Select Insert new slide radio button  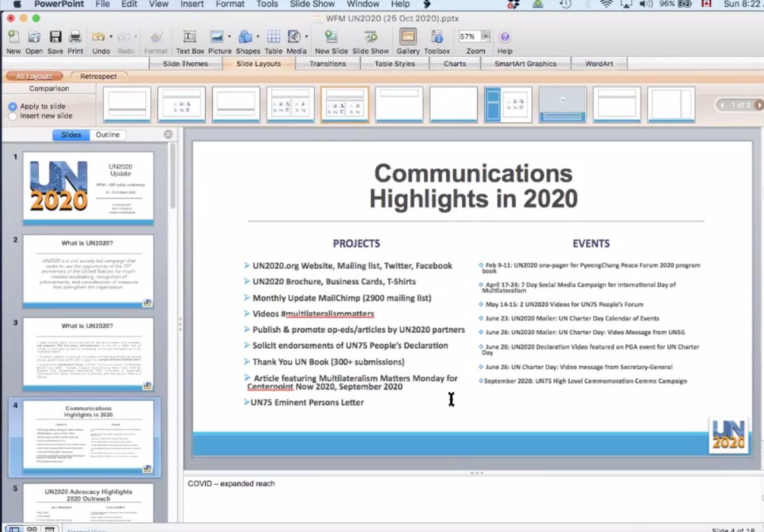[13, 116]
